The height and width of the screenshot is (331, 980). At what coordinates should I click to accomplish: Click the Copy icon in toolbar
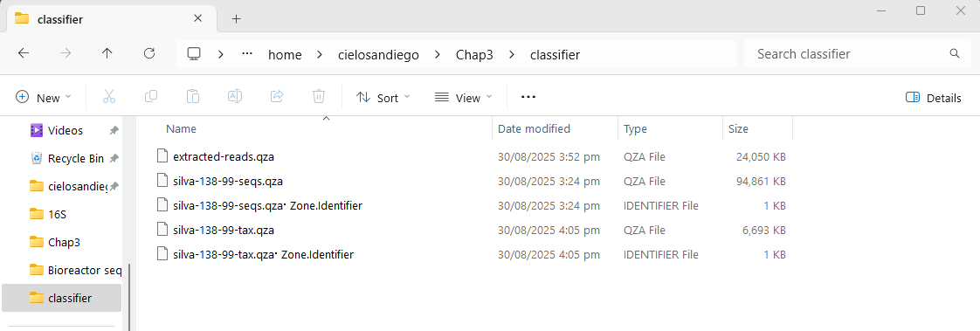tap(150, 97)
